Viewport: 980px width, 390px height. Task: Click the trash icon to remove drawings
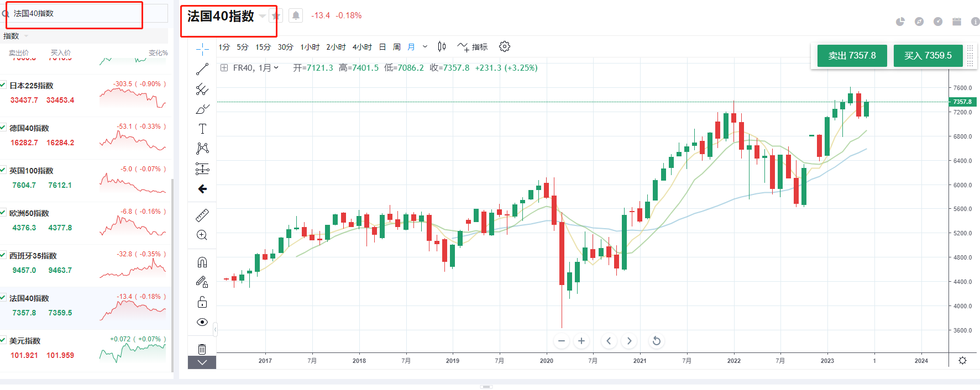pyautogui.click(x=202, y=349)
